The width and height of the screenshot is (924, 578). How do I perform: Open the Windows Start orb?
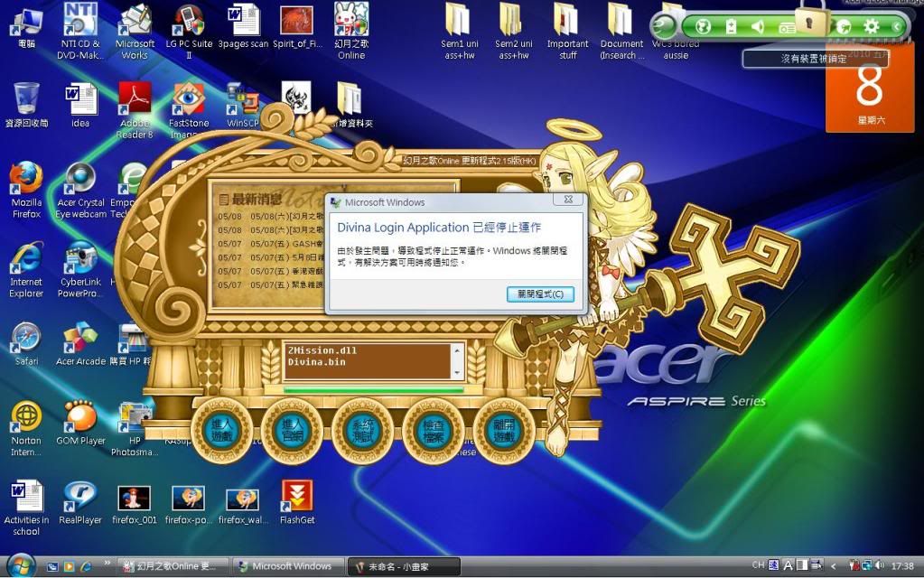pos(21,565)
